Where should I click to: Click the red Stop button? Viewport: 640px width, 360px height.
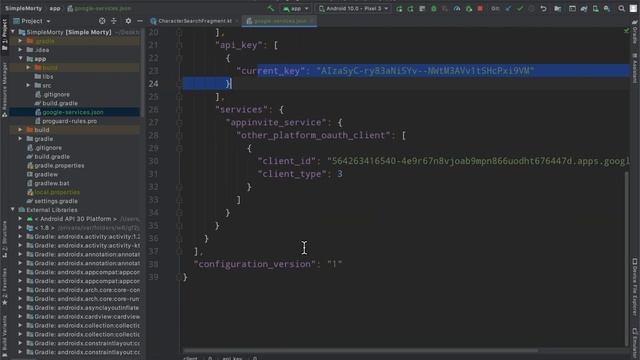coord(480,9)
